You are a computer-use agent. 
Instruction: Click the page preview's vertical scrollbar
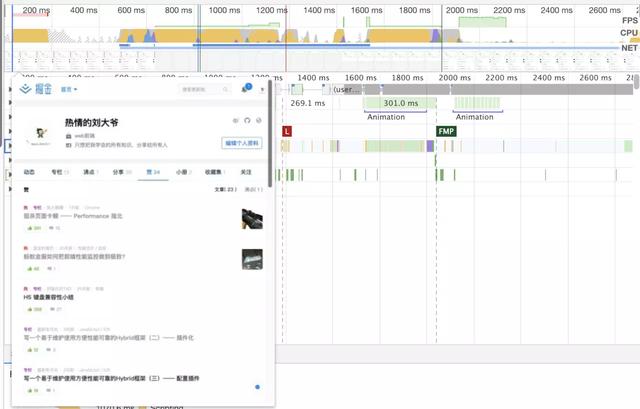270,133
